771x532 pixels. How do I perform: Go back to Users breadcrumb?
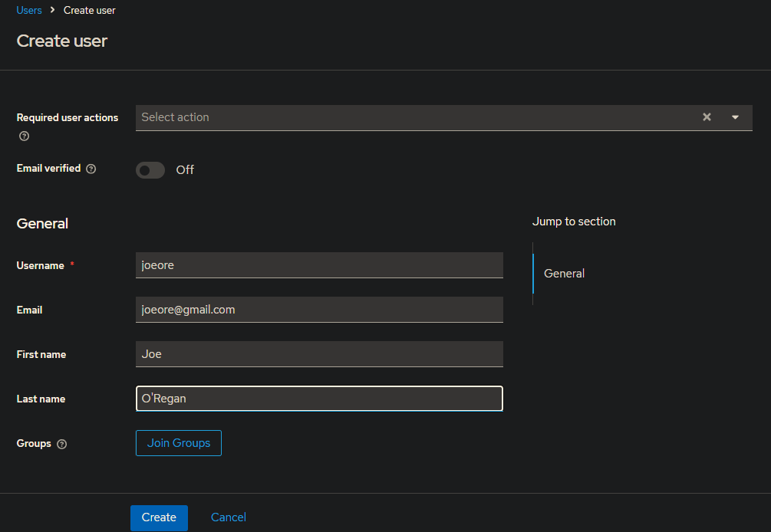[x=29, y=10]
